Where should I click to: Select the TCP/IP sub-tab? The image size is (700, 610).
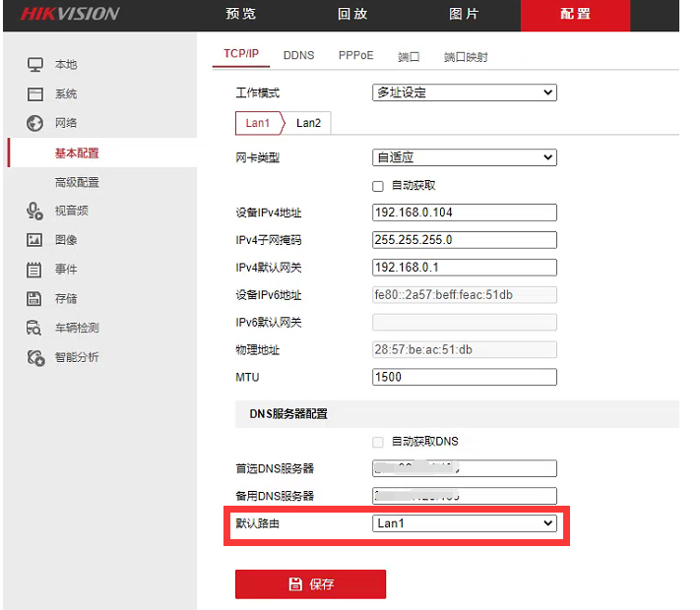[241, 54]
